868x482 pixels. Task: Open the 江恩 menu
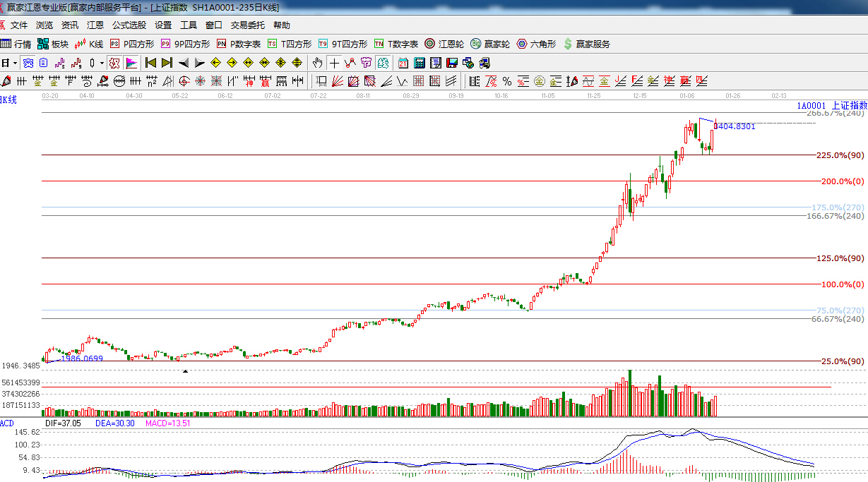coord(95,25)
